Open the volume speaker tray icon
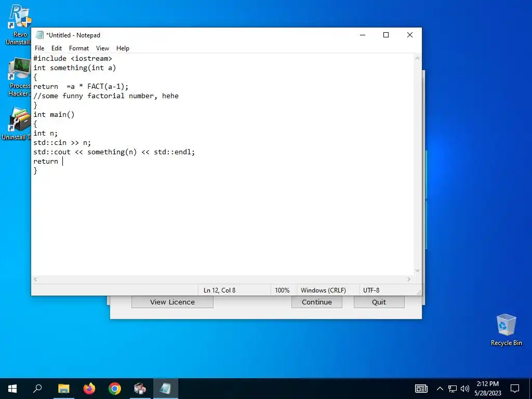Viewport: 532px width, 399px height. point(465,389)
